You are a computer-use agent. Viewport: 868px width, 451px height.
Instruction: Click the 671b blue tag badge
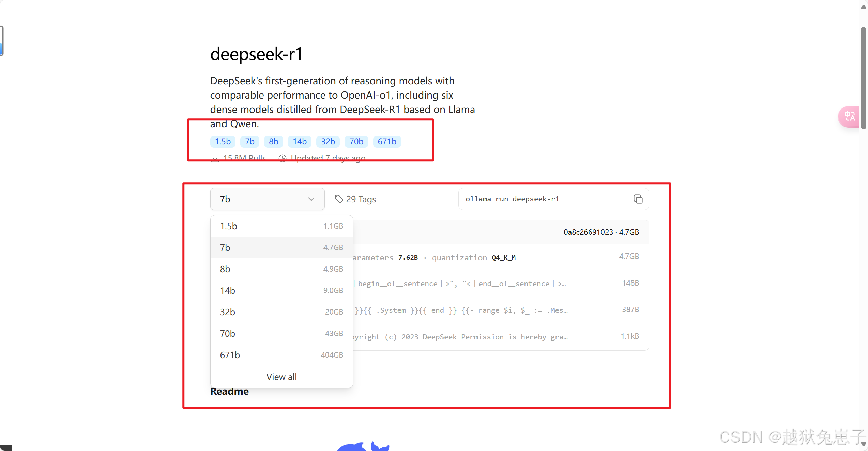pyautogui.click(x=387, y=142)
